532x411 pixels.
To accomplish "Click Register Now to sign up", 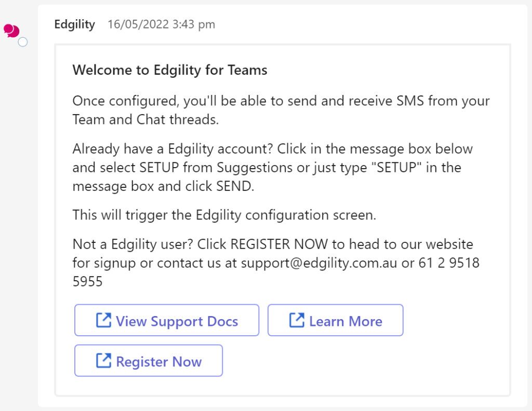I will (149, 361).
